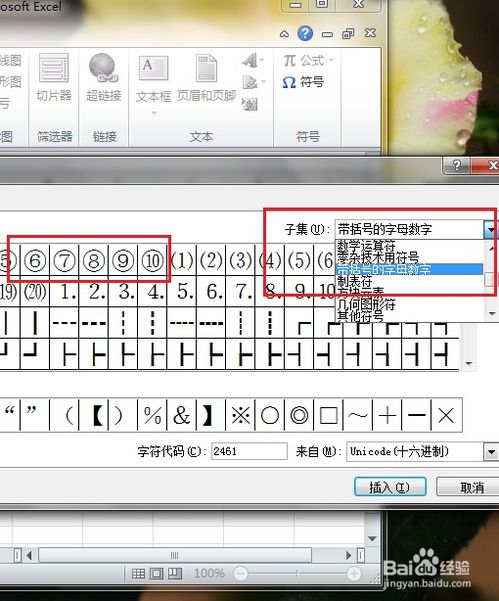The height and width of the screenshot is (601, 499).
Task: Choose the recent symbol & ampersand
Action: click(182, 415)
